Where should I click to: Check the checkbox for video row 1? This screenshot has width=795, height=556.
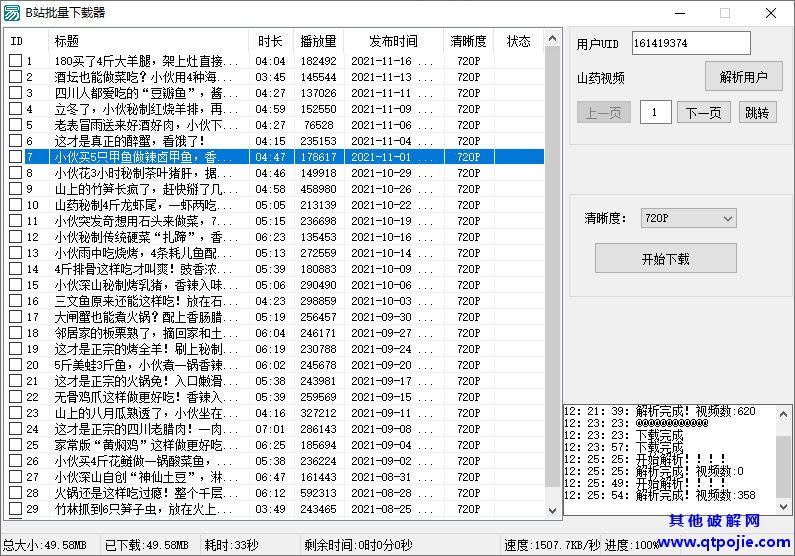(x=16, y=61)
